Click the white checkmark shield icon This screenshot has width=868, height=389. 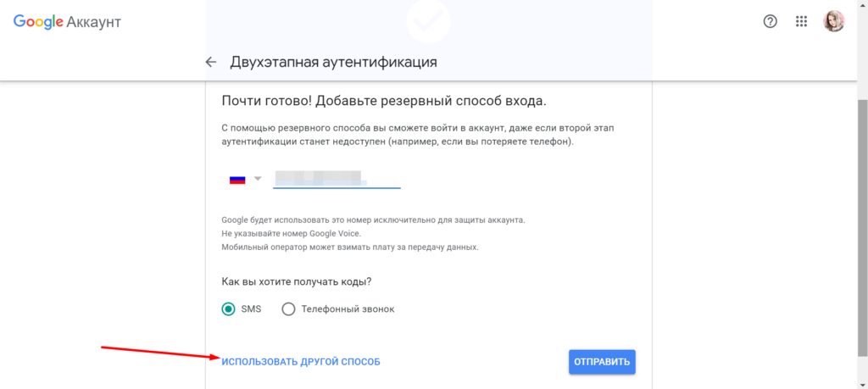point(428,20)
